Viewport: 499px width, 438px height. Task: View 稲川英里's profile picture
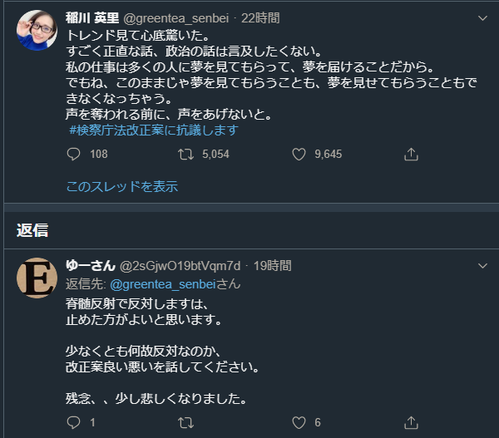pyautogui.click(x=37, y=30)
